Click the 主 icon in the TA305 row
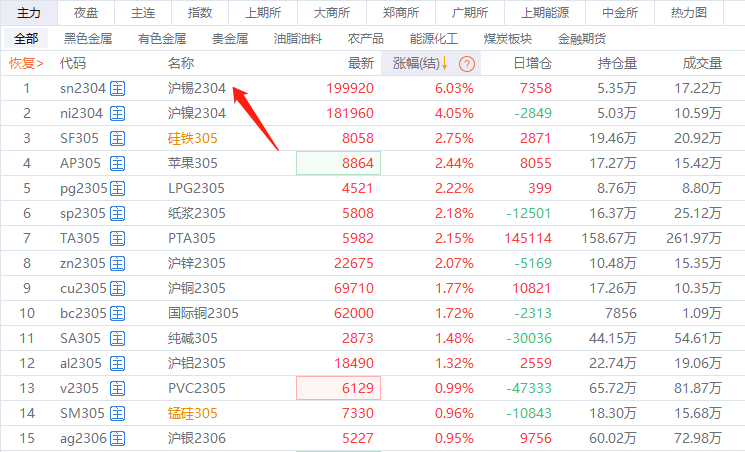745x452 pixels. click(x=118, y=238)
